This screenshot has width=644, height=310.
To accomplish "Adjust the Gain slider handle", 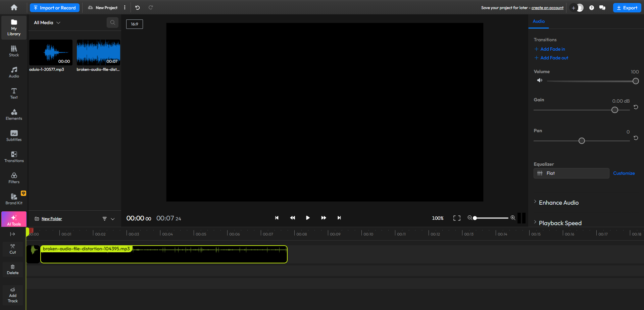I will (x=615, y=110).
